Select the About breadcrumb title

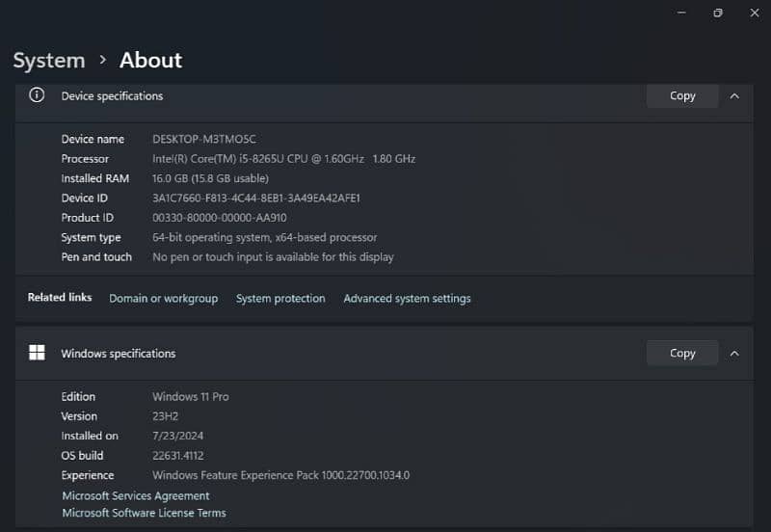click(150, 60)
